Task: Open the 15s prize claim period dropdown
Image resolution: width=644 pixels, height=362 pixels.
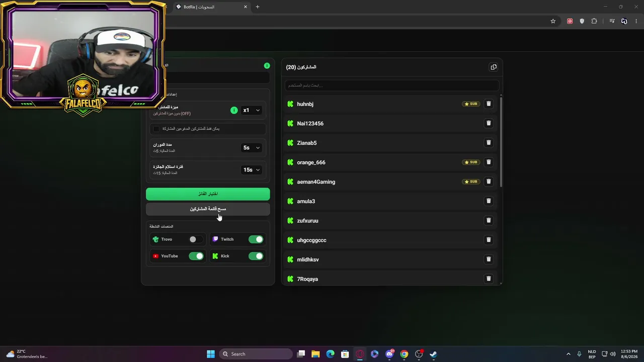Action: [251, 170]
